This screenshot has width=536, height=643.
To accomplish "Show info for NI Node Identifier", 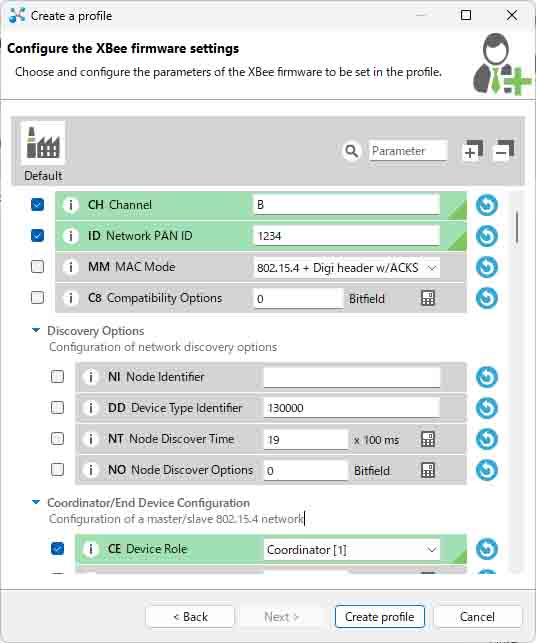I will (x=91, y=377).
